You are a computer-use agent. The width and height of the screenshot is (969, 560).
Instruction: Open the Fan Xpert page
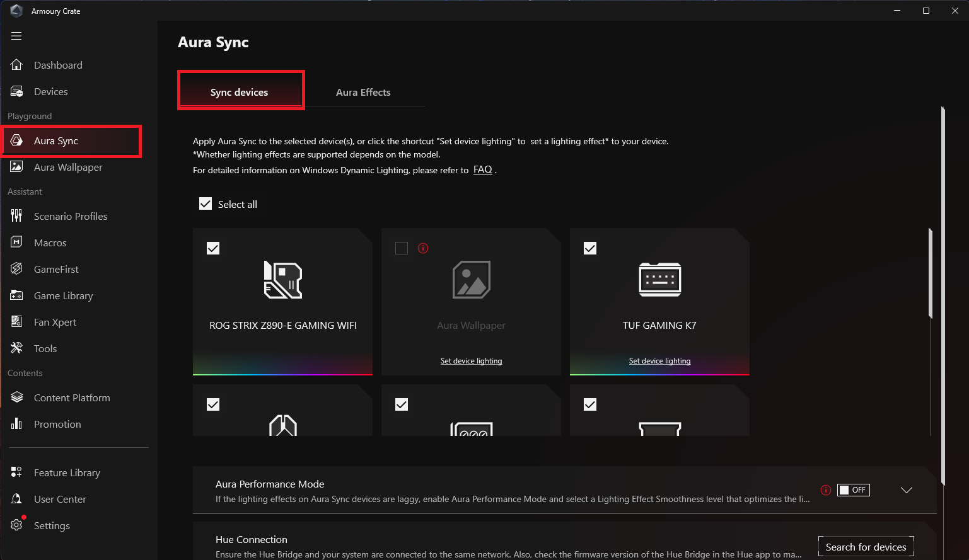click(55, 322)
